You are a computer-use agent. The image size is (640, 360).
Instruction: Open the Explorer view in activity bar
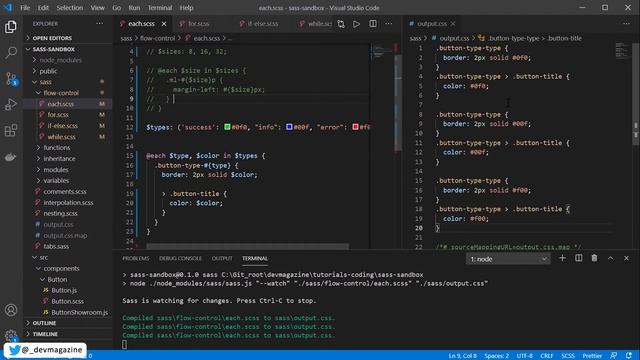pos(11,27)
